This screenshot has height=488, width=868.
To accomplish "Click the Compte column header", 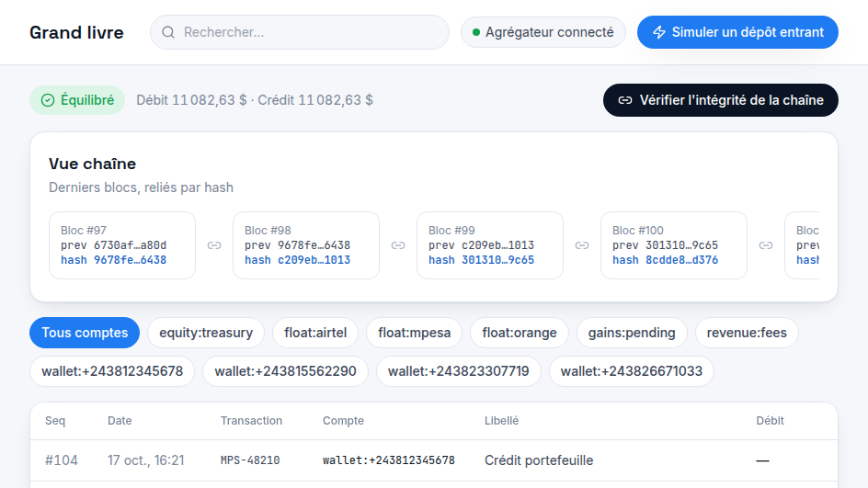I will (x=343, y=421).
